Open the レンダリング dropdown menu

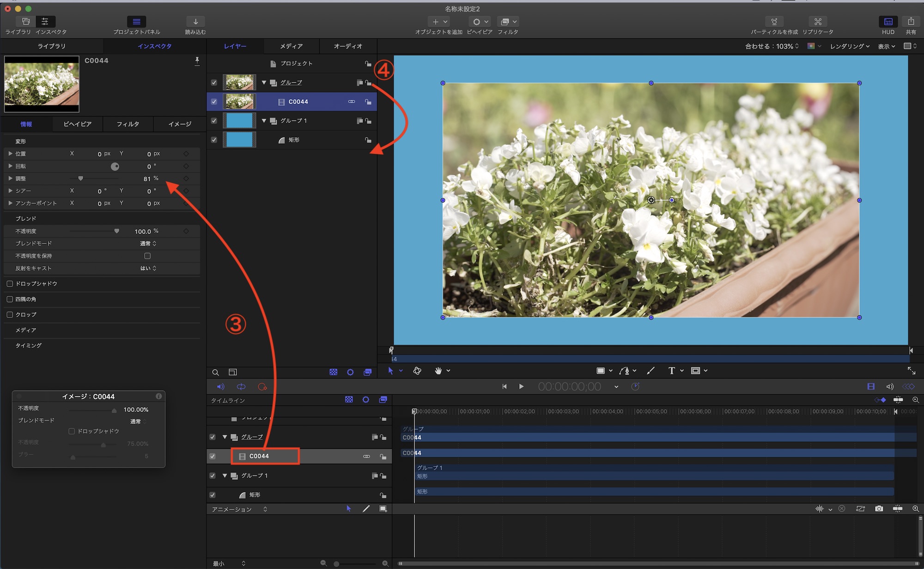pyautogui.click(x=849, y=46)
